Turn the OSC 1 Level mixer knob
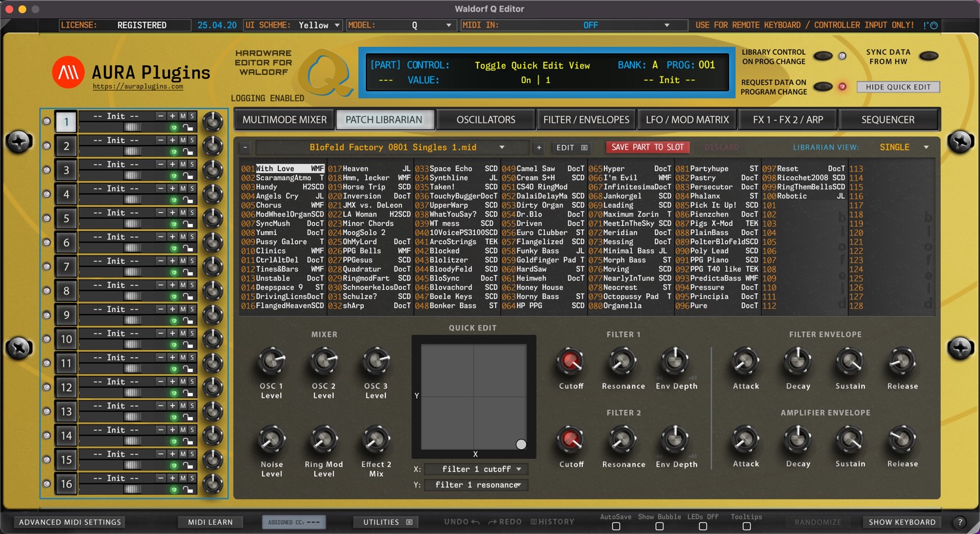Viewport: 980px width, 534px height. (271, 361)
